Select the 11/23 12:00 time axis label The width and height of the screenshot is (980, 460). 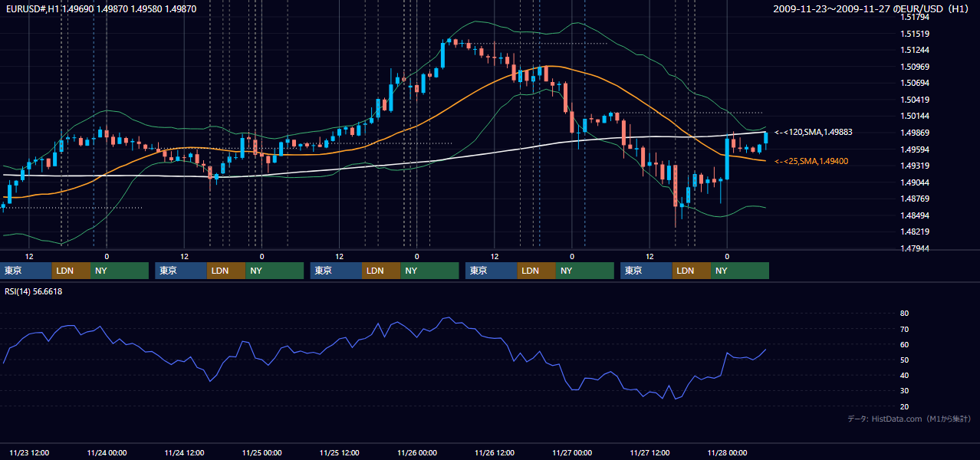click(x=29, y=453)
